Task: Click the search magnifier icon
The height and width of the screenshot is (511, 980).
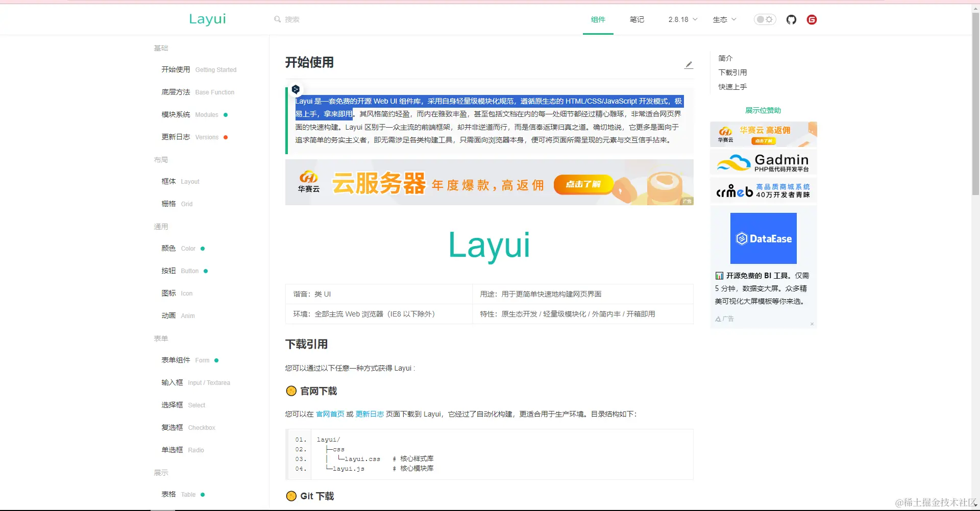Action: coord(277,19)
